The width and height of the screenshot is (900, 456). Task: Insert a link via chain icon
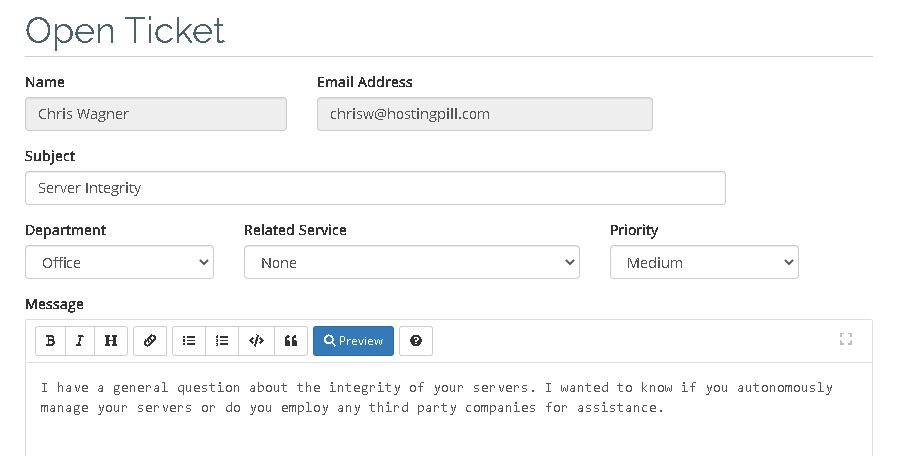point(150,341)
